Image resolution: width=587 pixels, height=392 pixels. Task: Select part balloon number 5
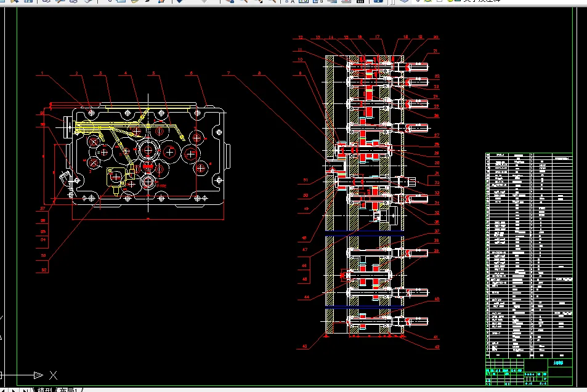[153, 73]
